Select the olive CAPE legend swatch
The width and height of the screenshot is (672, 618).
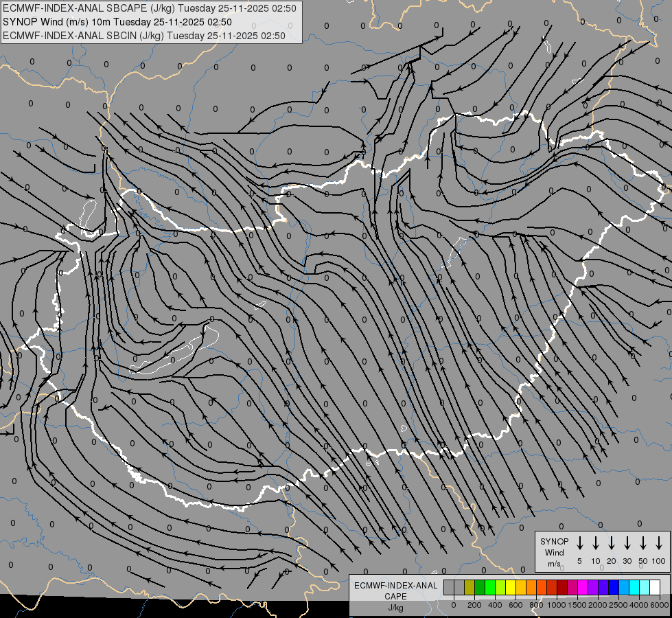(x=470, y=587)
